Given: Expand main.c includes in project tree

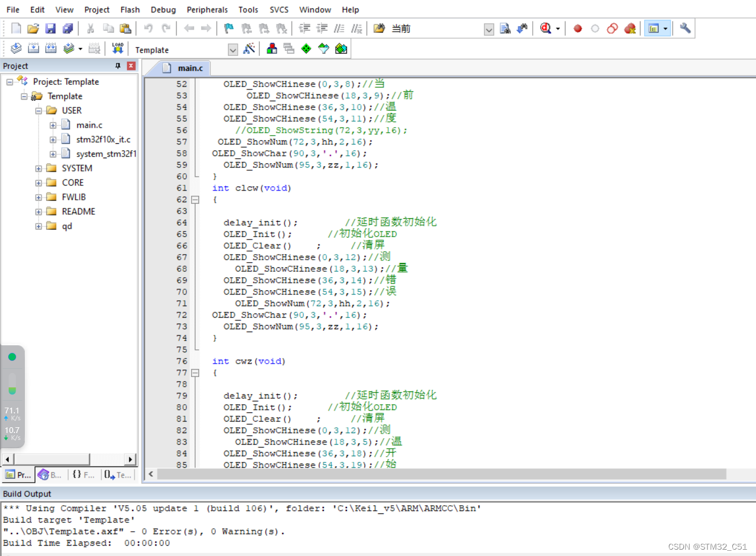Looking at the screenshot, I should (x=53, y=125).
